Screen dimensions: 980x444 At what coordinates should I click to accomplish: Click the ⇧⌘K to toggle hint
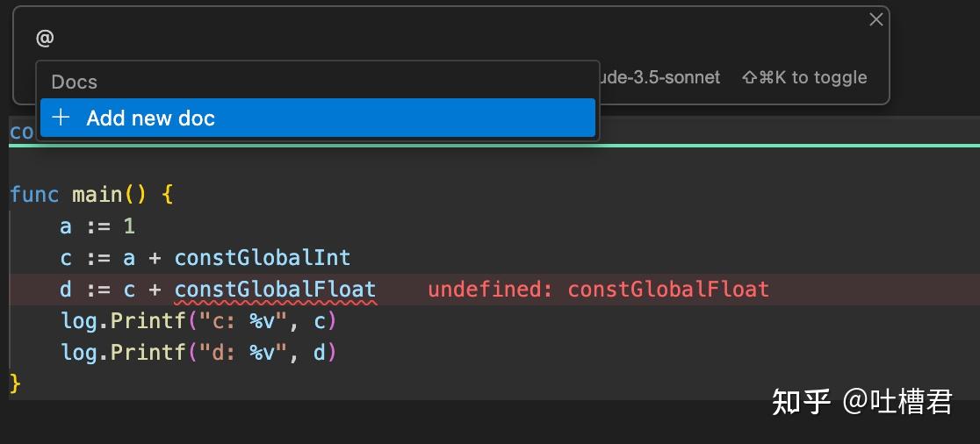[804, 78]
